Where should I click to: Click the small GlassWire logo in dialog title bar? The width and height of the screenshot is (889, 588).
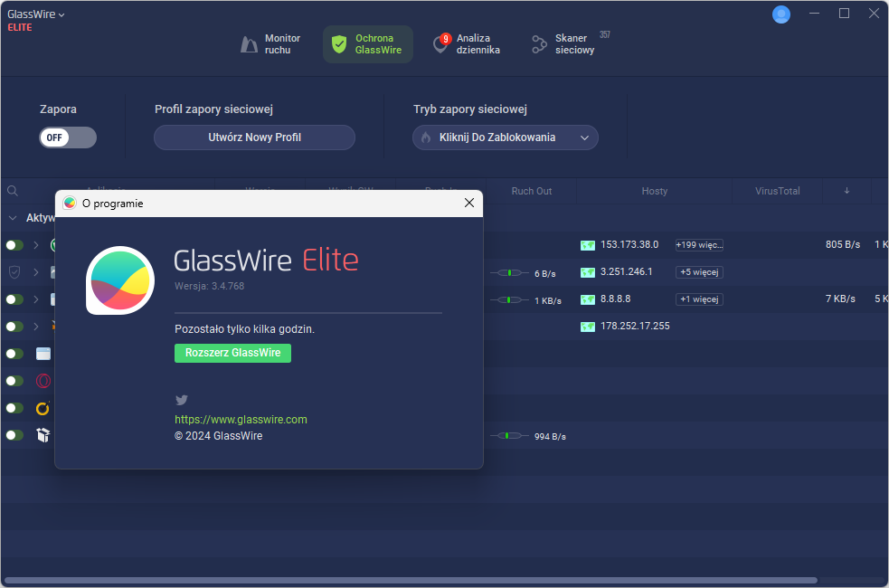click(70, 203)
